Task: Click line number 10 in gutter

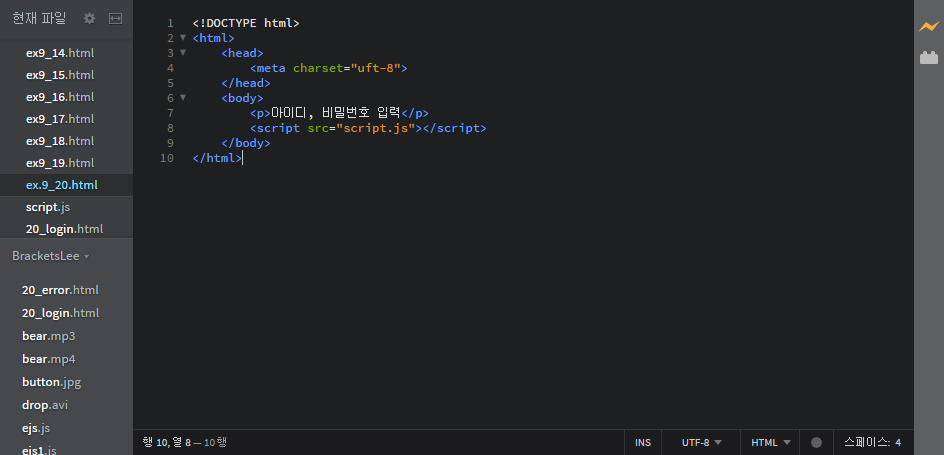Action: [x=167, y=158]
